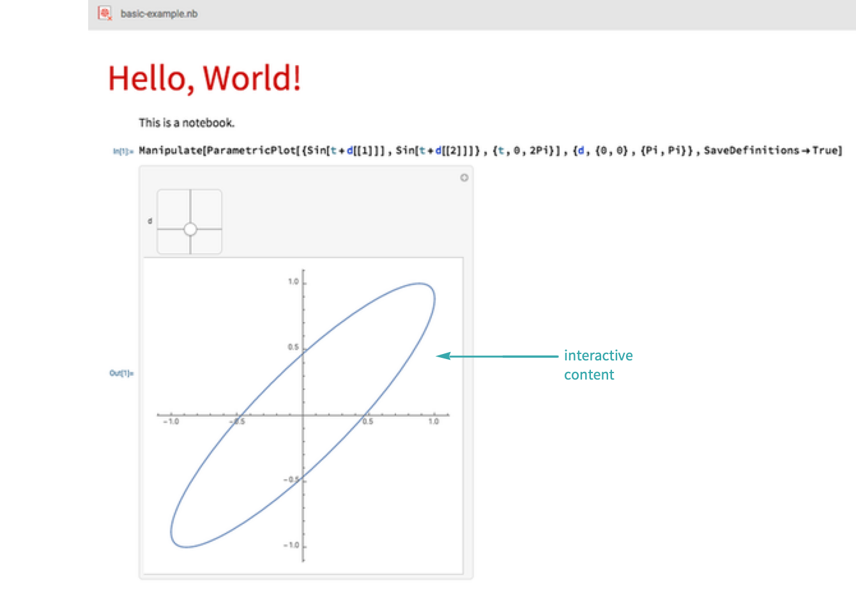
Task: Place cursor in "Hello, World!" title
Action: (x=204, y=79)
